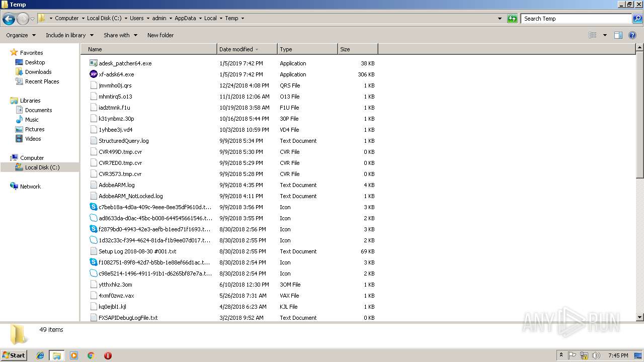Launch Internet Explorer from taskbar
Screen dimensions: 644x362
point(40,355)
